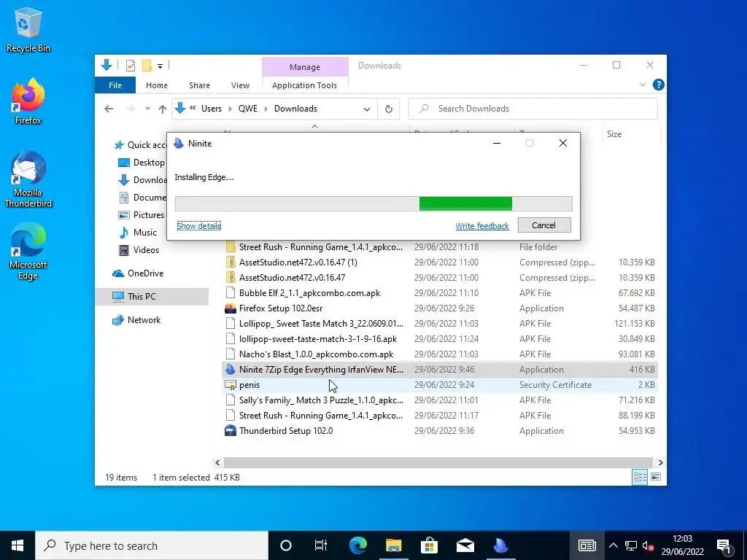
Task: Click Write feedback link in Ninite
Action: coord(482,226)
